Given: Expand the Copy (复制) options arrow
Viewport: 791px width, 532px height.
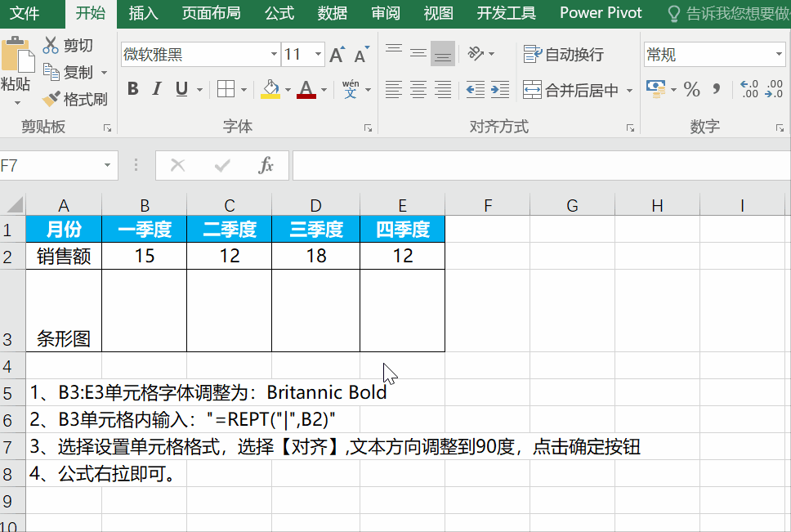Looking at the screenshot, I should pyautogui.click(x=104, y=73).
